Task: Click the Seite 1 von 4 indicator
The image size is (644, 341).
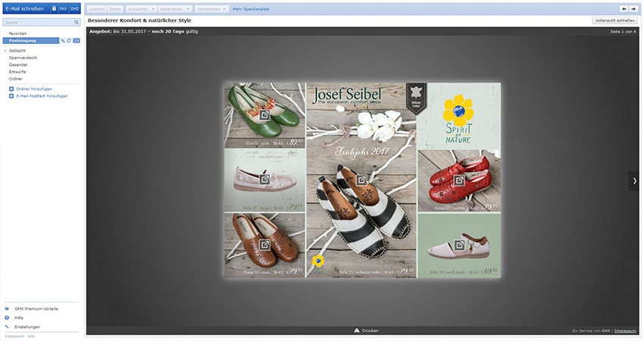Action: tap(623, 32)
